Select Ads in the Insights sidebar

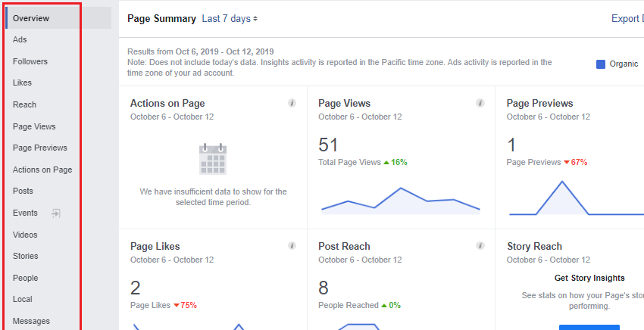[x=20, y=40]
